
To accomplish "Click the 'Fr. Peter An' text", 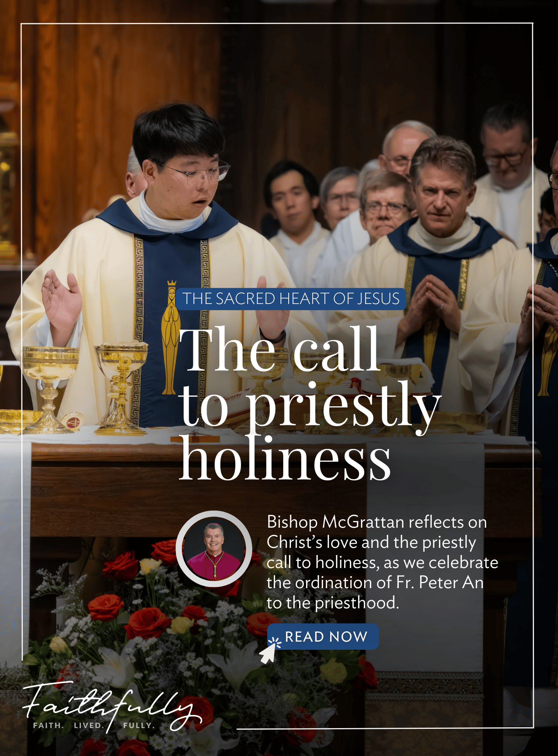I will (x=439, y=582).
